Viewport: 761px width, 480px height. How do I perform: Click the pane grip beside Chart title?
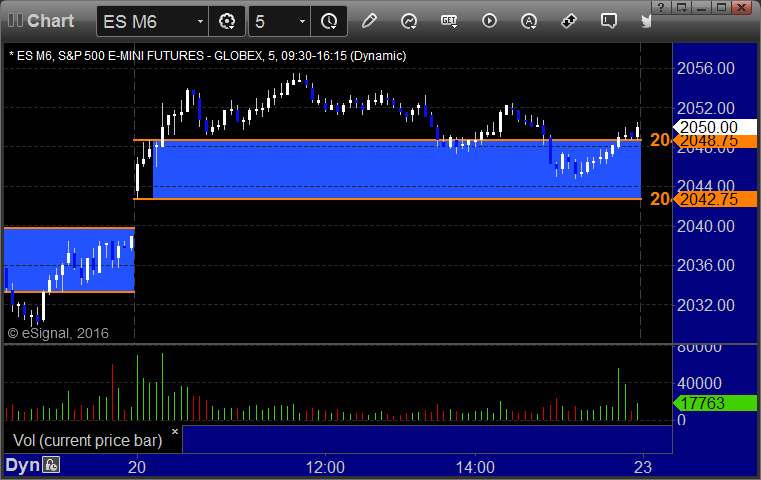(x=15, y=21)
